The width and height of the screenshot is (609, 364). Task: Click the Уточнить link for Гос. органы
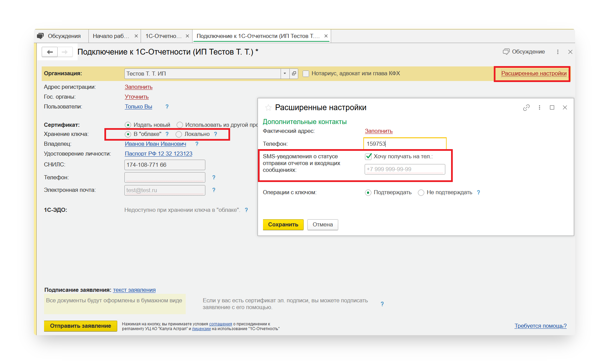(x=137, y=97)
